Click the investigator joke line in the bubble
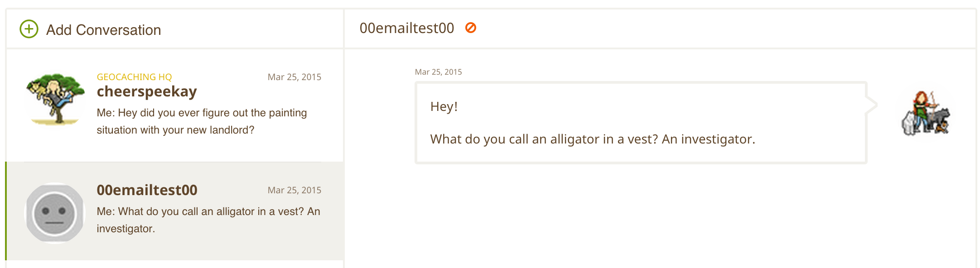Screen dimensions: 980x268 (x=592, y=139)
